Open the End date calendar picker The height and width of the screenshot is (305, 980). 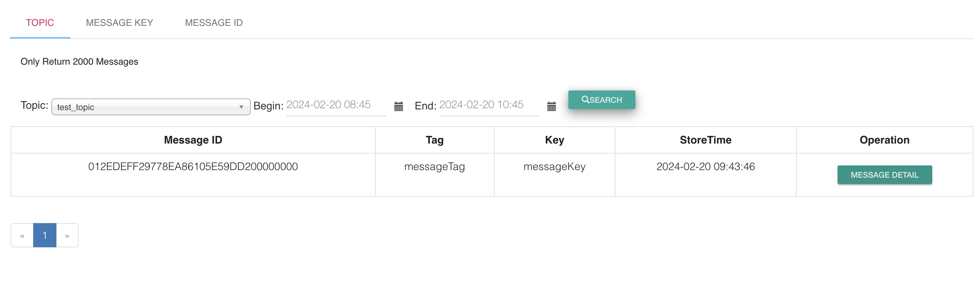551,106
